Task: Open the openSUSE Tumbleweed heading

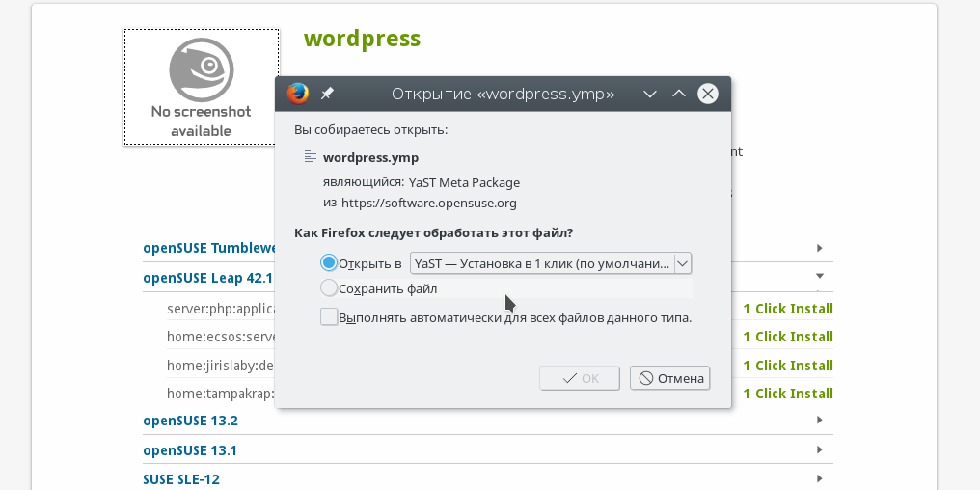Action: point(209,248)
